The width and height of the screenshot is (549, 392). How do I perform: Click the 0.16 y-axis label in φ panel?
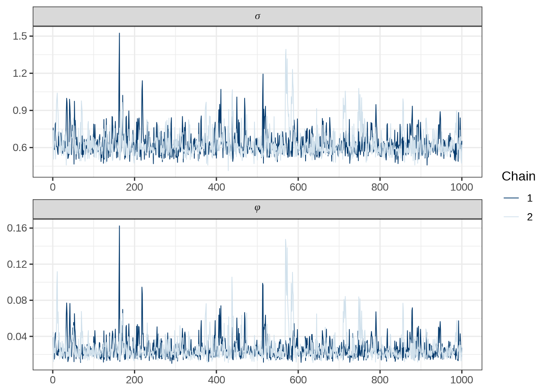pos(17,228)
